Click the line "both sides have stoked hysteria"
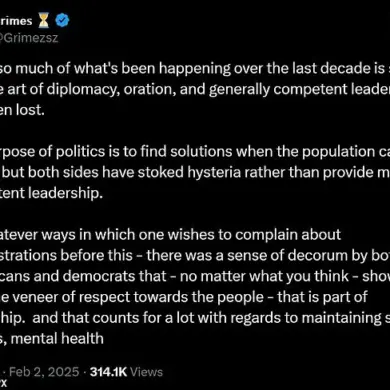The width and height of the screenshot is (390, 390). pyautogui.click(x=195, y=172)
